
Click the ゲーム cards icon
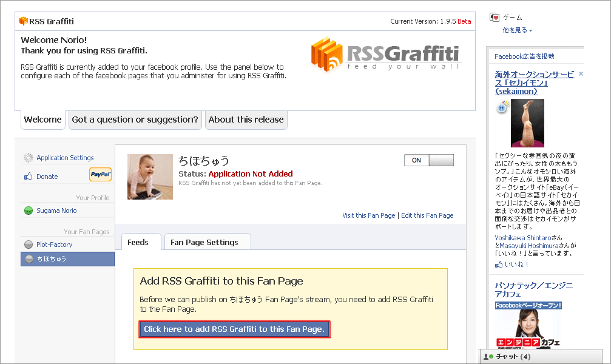495,18
